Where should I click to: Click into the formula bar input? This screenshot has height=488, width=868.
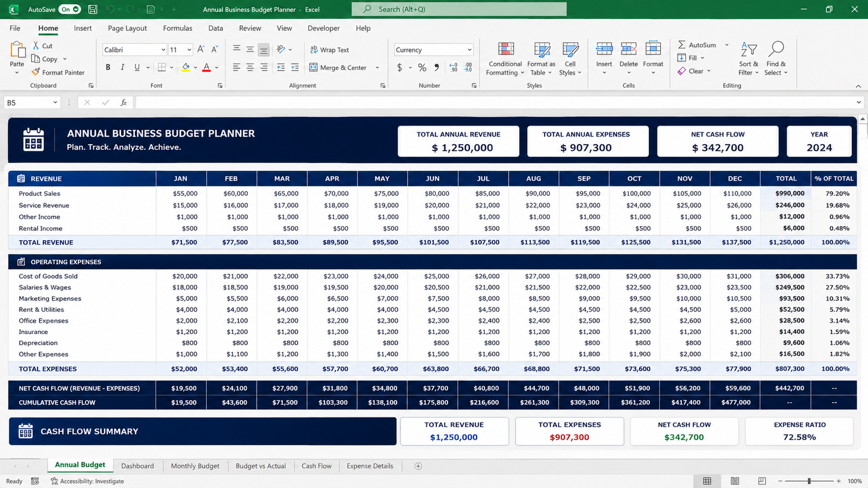click(495, 102)
